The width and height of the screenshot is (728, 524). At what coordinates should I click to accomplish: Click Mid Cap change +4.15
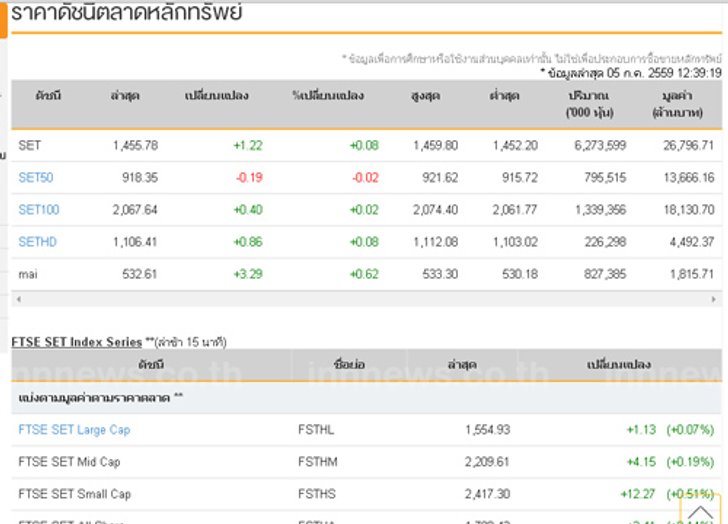coord(642,462)
